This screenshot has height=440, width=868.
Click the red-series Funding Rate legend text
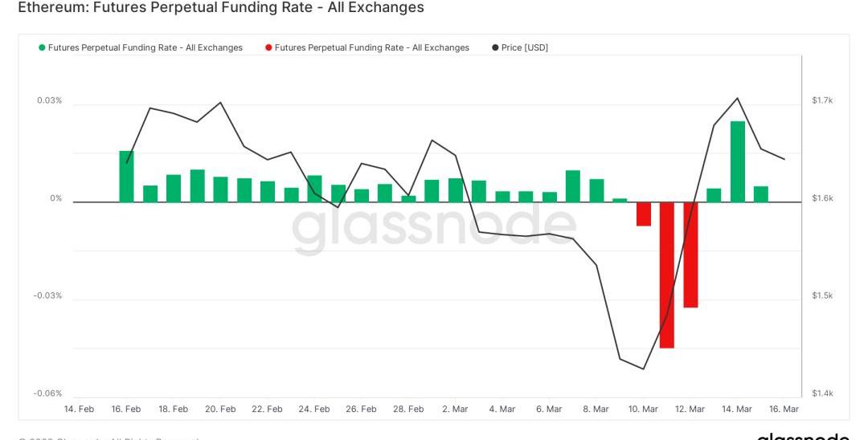pos(371,48)
